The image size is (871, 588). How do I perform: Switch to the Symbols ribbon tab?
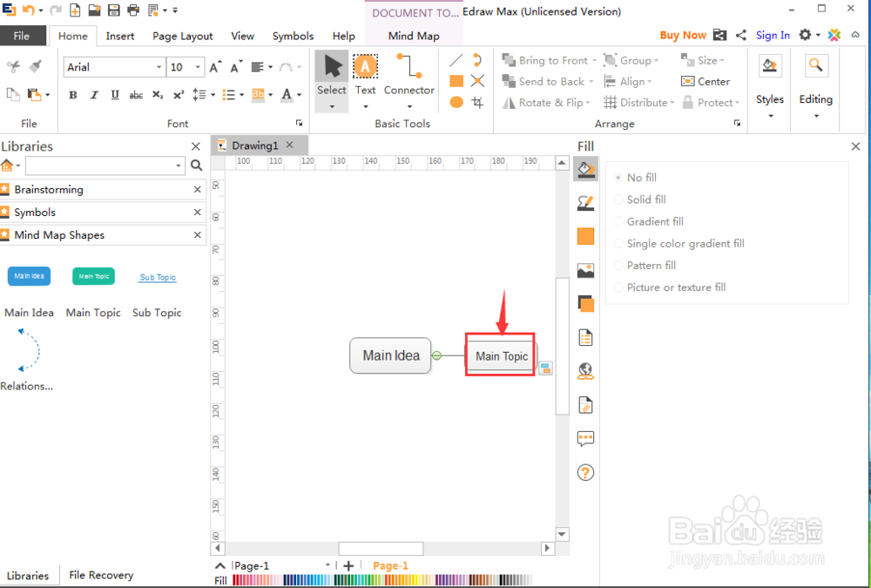(293, 36)
